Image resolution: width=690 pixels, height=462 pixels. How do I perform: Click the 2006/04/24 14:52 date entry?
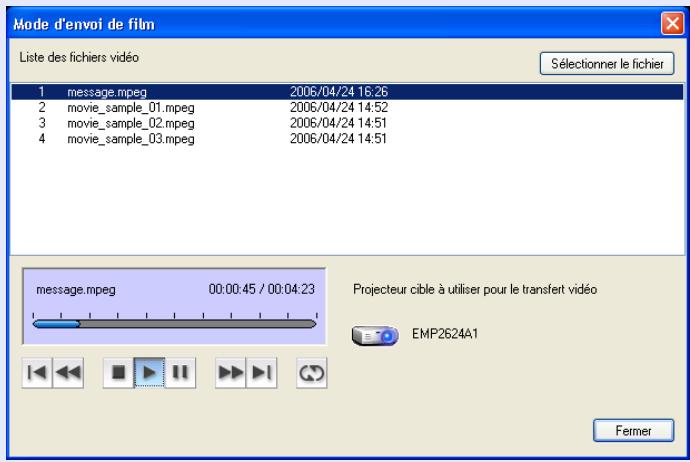click(339, 107)
